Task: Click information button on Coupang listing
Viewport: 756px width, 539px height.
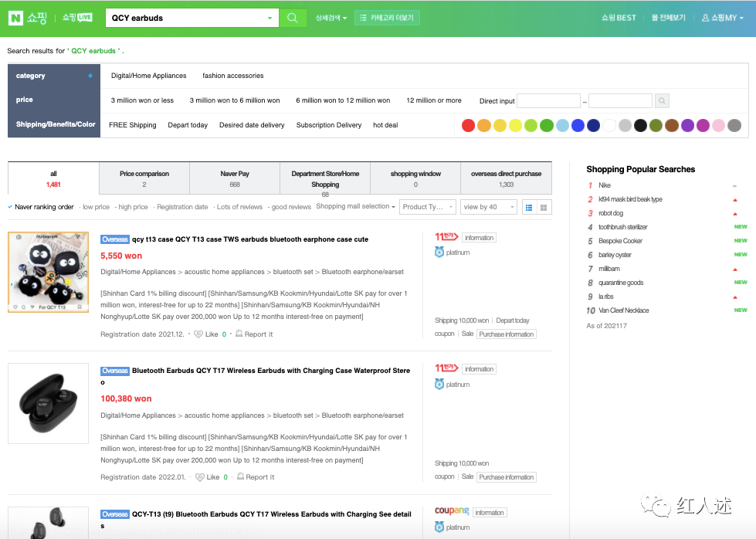Action: (x=490, y=513)
